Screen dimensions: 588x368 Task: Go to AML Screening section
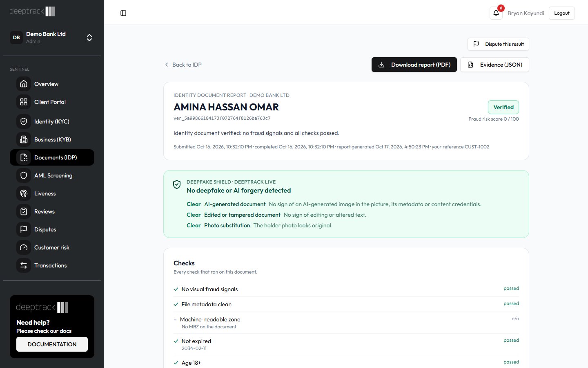coord(52,175)
